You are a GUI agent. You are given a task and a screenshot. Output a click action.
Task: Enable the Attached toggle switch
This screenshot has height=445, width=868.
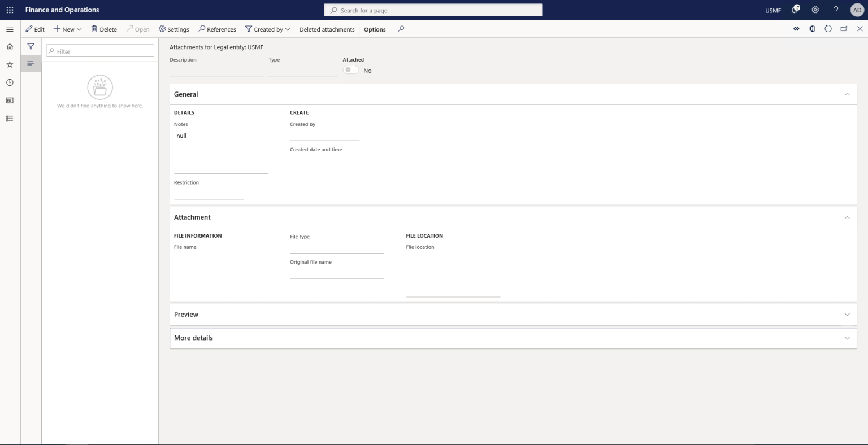click(350, 69)
